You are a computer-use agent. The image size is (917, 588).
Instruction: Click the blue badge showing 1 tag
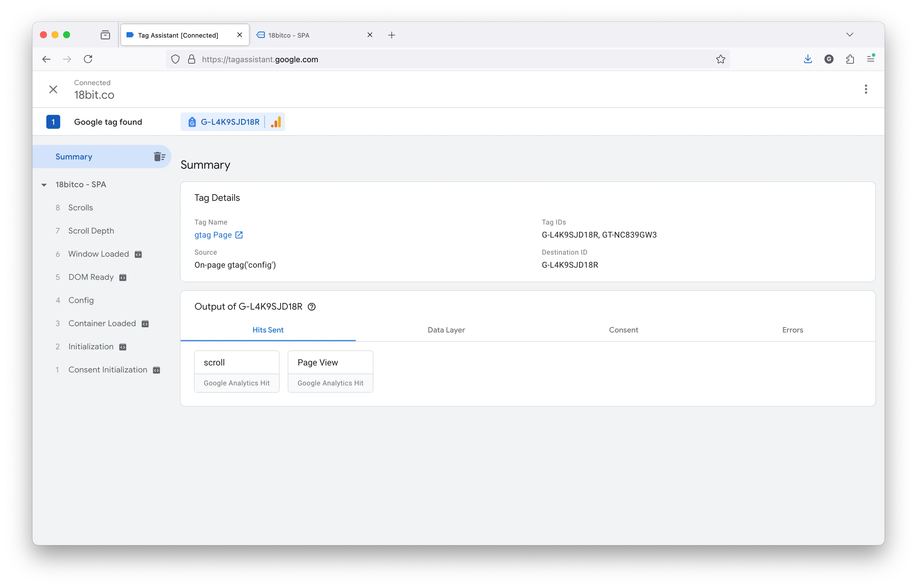click(53, 122)
